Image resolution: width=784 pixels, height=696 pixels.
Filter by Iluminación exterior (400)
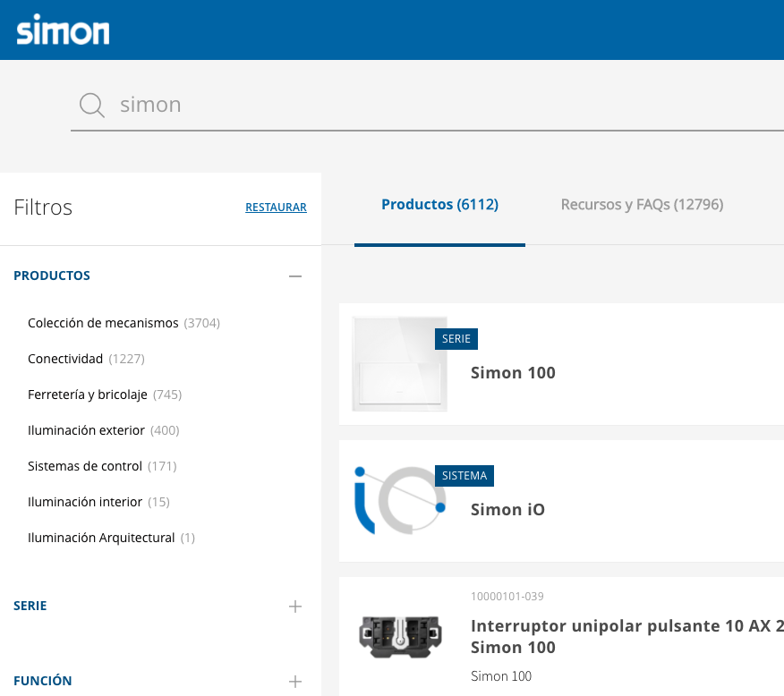pyautogui.click(x=104, y=430)
